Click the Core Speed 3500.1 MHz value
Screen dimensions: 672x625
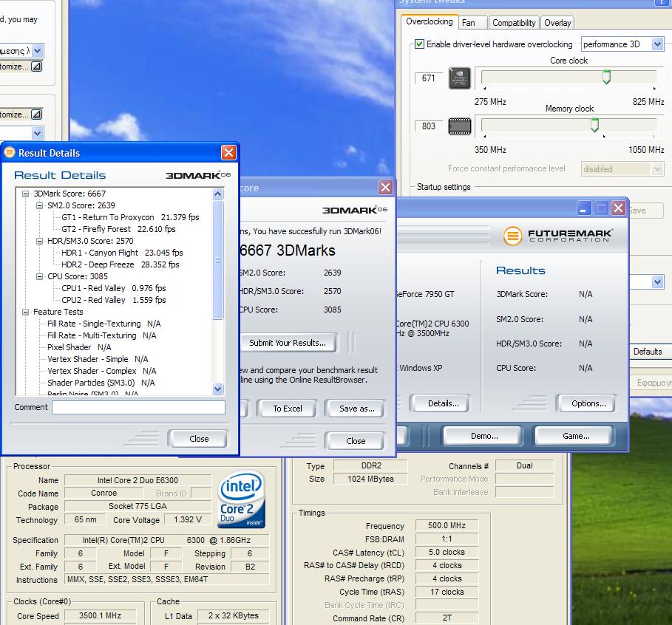pyautogui.click(x=101, y=615)
